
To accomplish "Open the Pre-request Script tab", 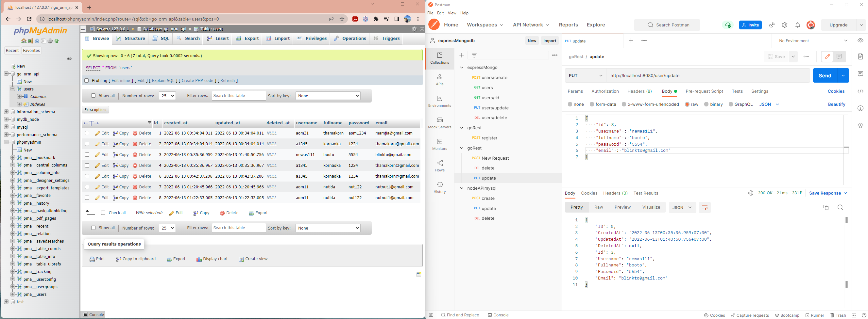I will coord(704,91).
